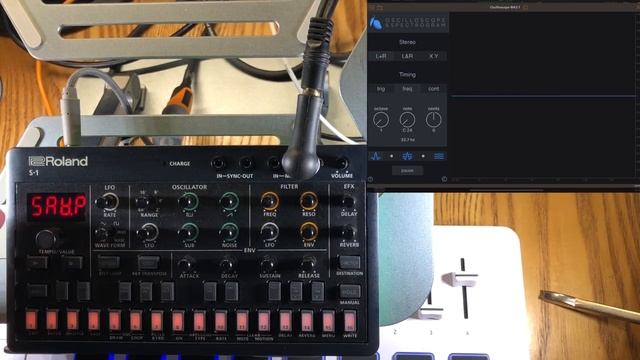The image size is (640, 360).
Task: Click the octave knob
Action: point(381,120)
